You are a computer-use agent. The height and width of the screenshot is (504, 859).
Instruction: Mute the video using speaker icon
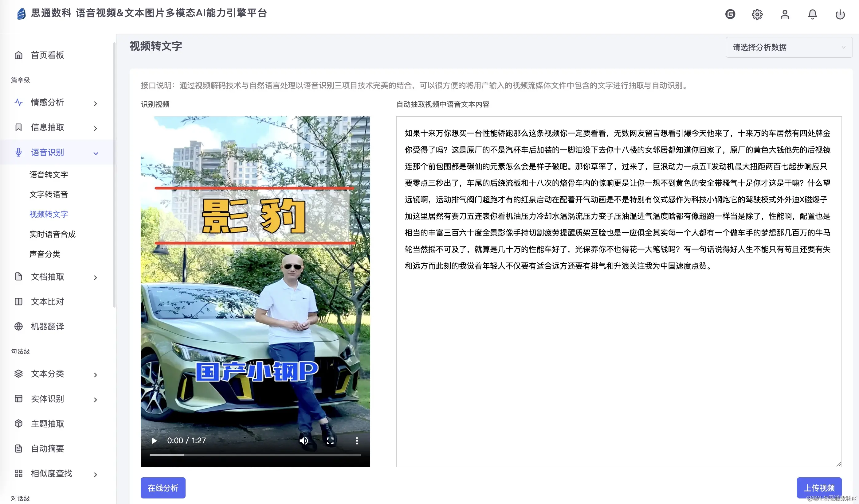303,441
